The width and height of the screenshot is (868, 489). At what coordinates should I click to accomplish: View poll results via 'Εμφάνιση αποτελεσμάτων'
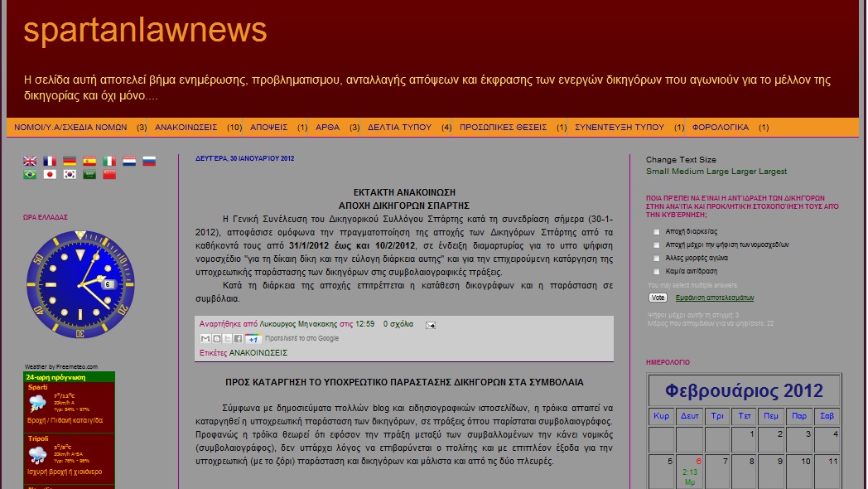tap(714, 298)
